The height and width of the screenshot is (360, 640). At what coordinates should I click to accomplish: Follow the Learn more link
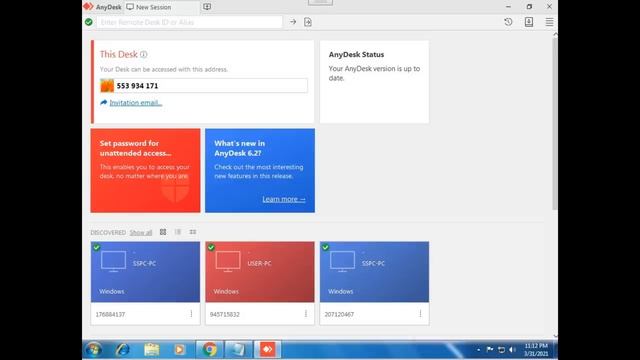point(284,199)
